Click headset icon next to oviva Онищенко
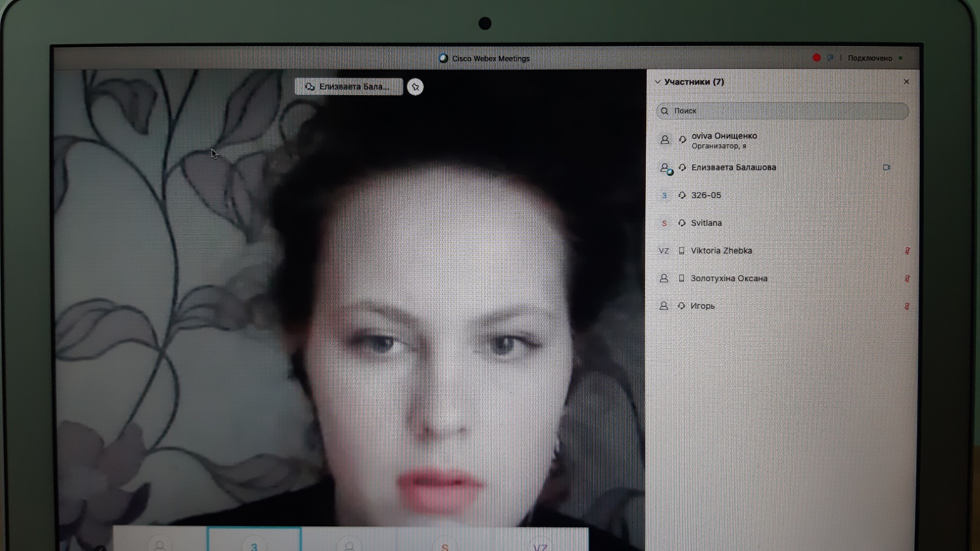Image resolution: width=980 pixels, height=551 pixels. [x=682, y=140]
